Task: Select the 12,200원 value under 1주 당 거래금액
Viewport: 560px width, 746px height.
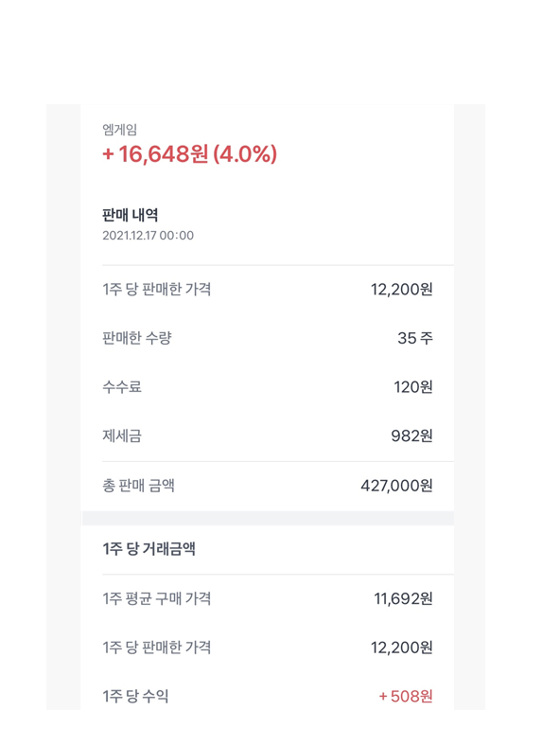Action: (x=402, y=648)
